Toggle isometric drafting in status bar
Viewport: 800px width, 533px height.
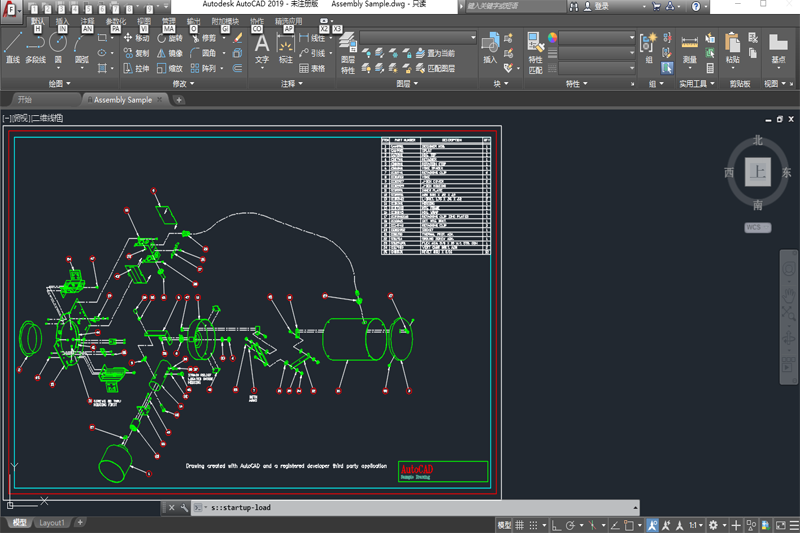[x=592, y=525]
